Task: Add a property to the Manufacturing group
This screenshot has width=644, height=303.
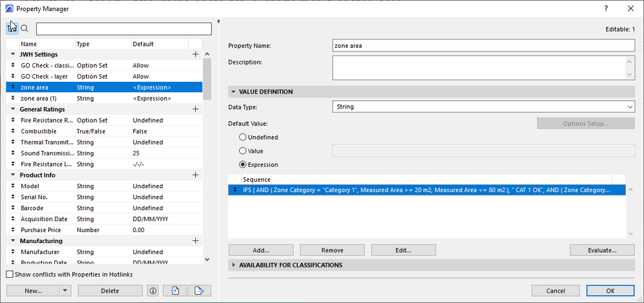Action: [195, 240]
